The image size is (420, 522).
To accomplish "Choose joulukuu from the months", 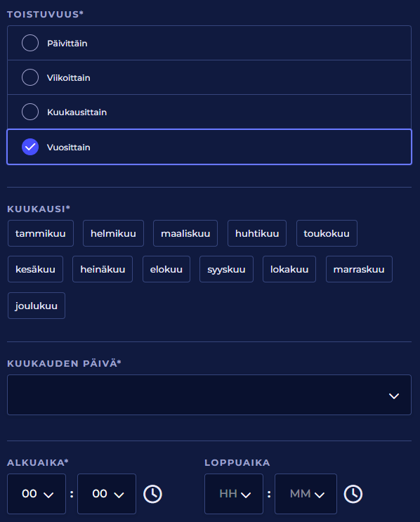I will tap(37, 306).
